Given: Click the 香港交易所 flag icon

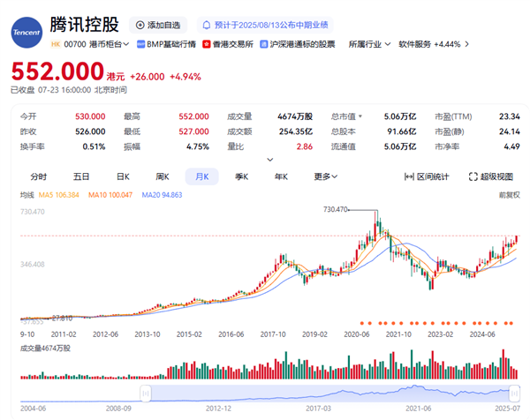Looking at the screenshot, I should pyautogui.click(x=206, y=44).
